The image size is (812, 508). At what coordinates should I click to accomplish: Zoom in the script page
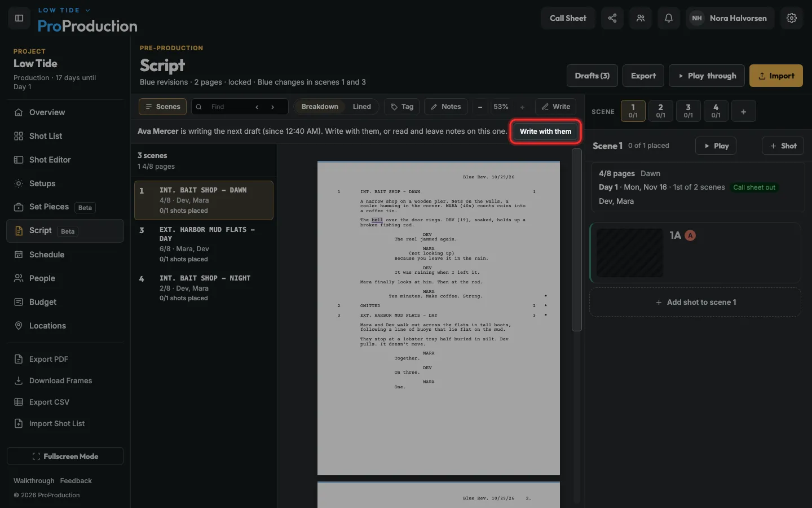click(522, 107)
